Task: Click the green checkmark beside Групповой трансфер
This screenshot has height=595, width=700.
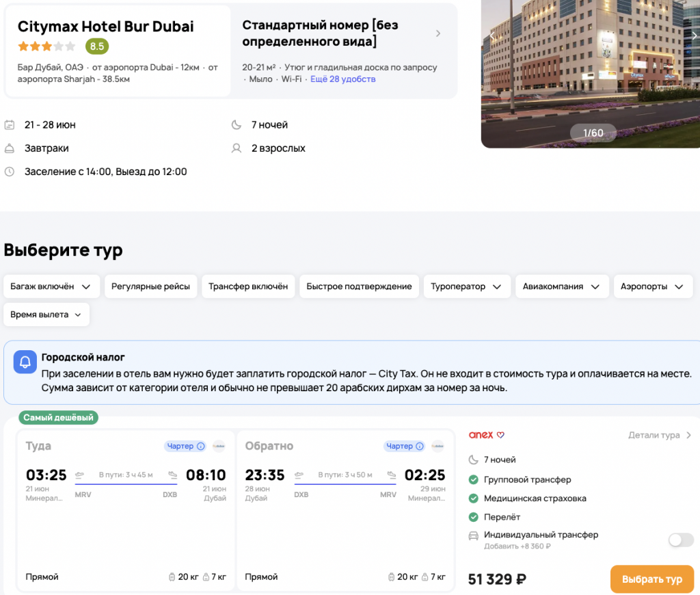Action: point(473,479)
